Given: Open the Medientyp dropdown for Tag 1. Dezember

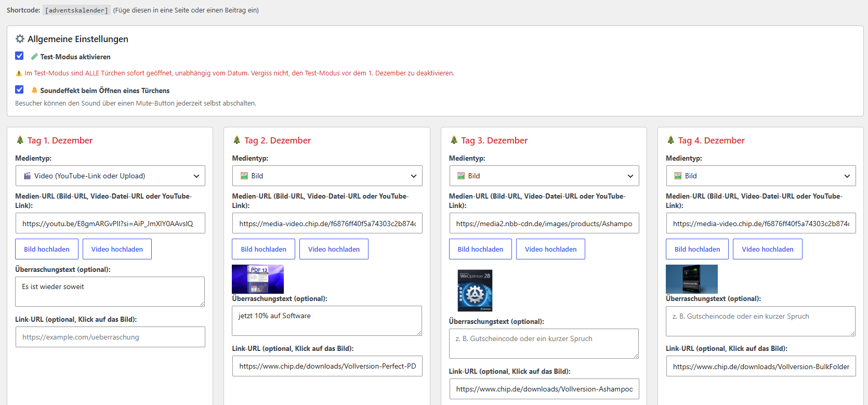Looking at the screenshot, I should 110,176.
